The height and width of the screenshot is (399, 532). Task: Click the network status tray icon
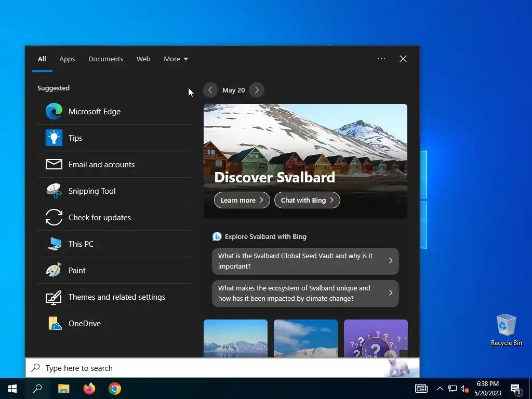[453, 389]
